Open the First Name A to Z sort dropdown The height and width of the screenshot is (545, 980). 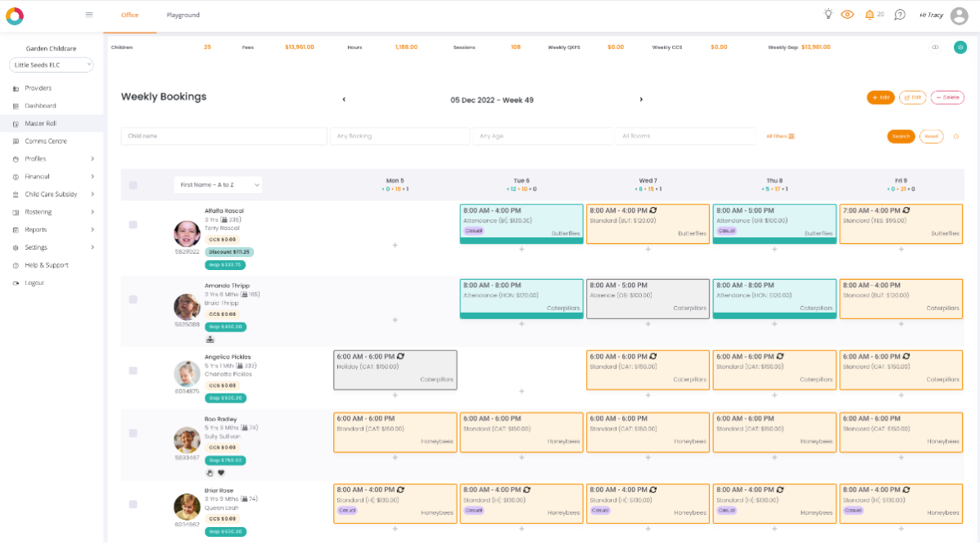(x=218, y=185)
